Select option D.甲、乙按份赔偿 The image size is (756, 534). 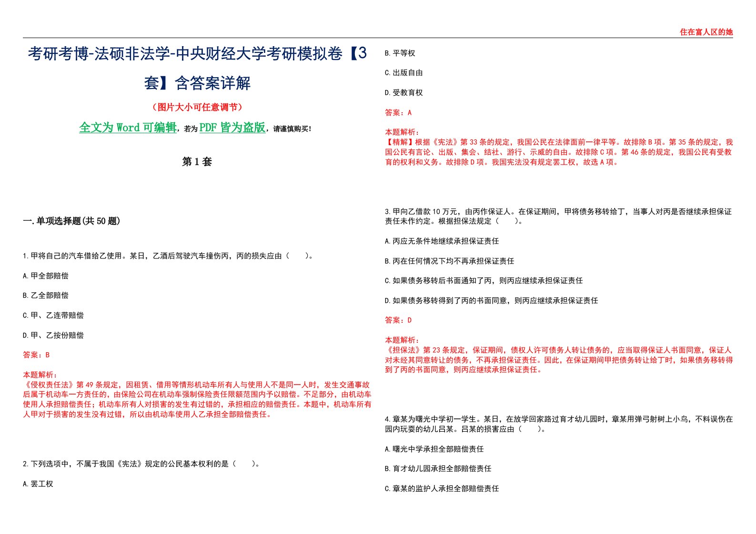[x=53, y=336]
